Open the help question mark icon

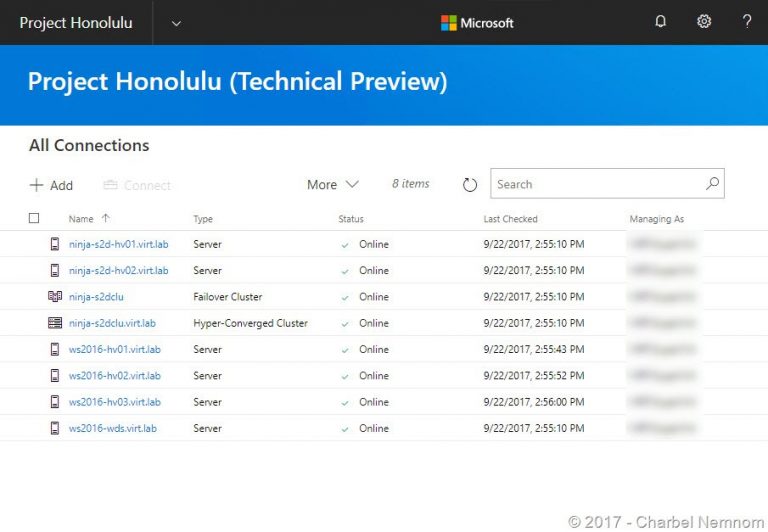pyautogui.click(x=746, y=22)
